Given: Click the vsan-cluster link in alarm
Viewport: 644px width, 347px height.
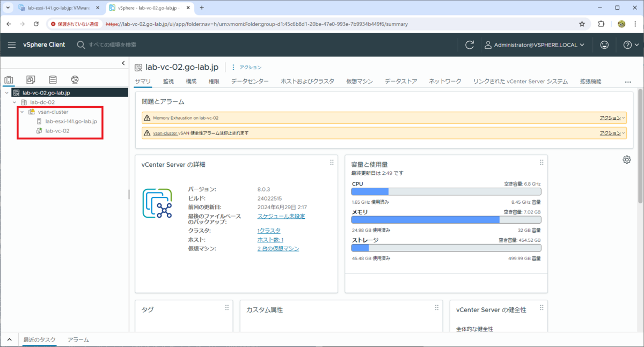Looking at the screenshot, I should click(166, 133).
